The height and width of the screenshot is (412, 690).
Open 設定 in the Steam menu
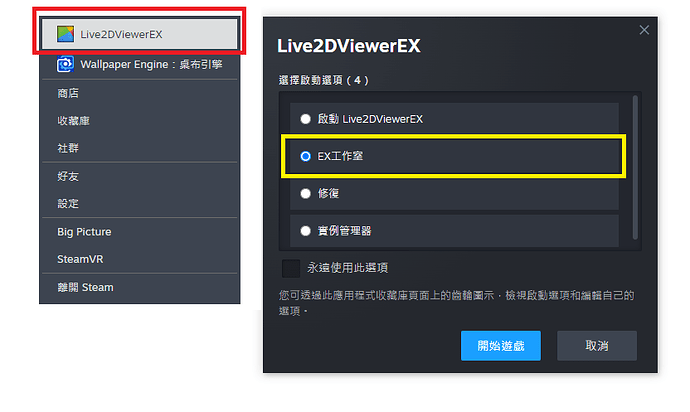68,203
